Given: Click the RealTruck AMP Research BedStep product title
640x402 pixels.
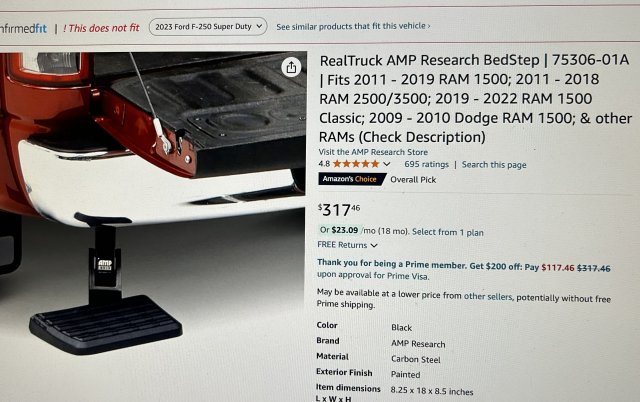Looking at the screenshot, I should click(x=475, y=98).
